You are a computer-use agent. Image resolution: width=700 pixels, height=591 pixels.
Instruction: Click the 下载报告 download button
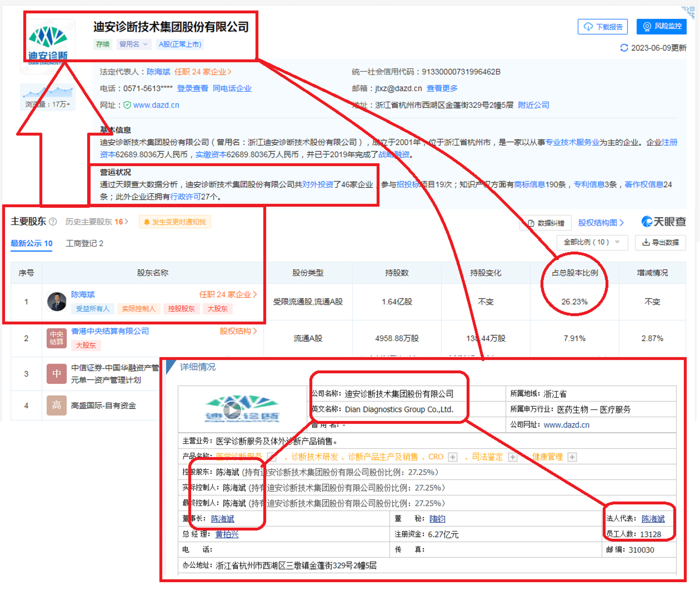tap(602, 26)
